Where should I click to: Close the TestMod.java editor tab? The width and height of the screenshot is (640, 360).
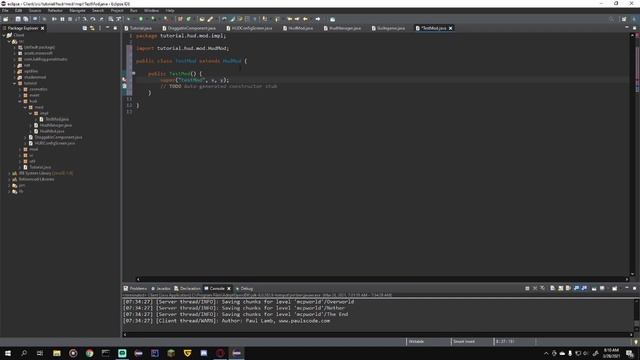pos(451,28)
